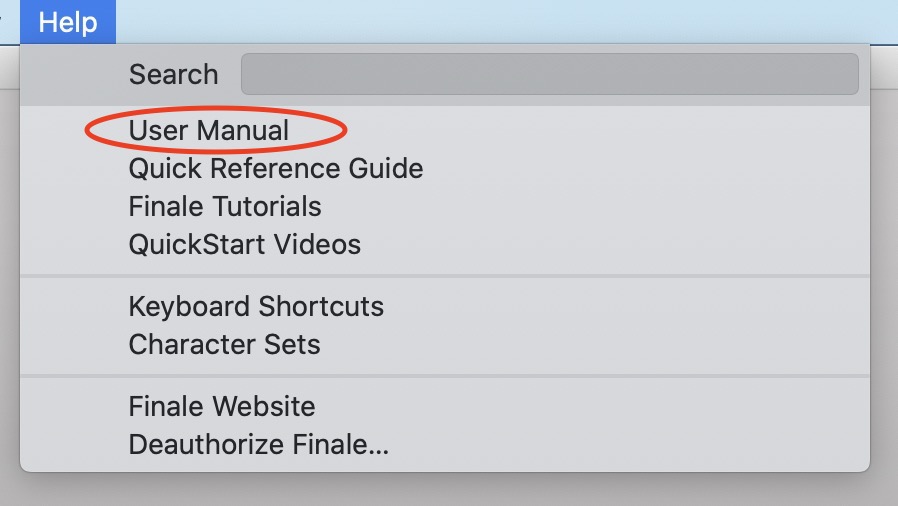Pick the circled User Manual entry
Viewport: 898px width, 506px height.
[209, 131]
